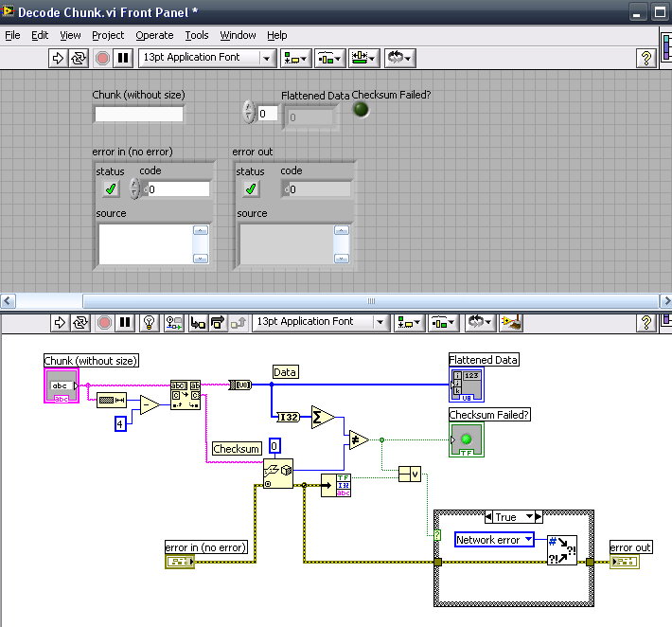The width and height of the screenshot is (672, 627).
Task: Toggle the error in status checkbox
Action: pyautogui.click(x=111, y=189)
